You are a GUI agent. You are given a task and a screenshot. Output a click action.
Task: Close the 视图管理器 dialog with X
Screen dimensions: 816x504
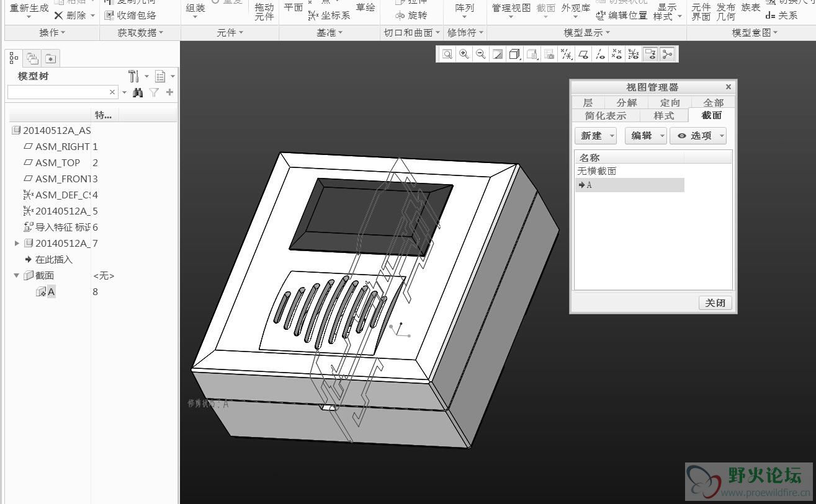729,87
